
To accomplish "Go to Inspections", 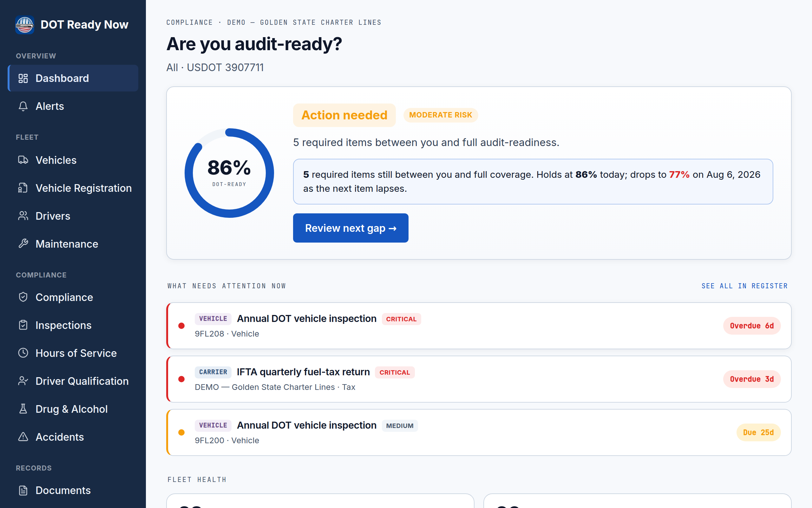I will [73, 325].
